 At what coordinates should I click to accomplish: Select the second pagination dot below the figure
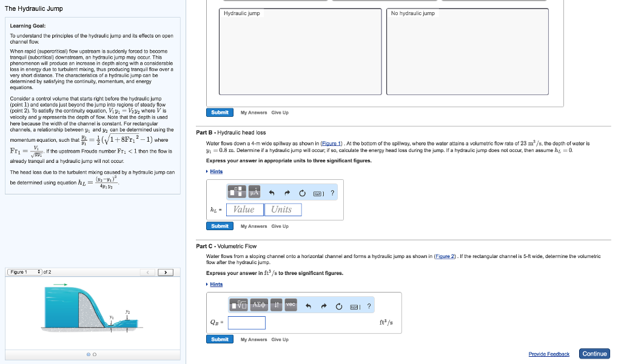(x=96, y=354)
